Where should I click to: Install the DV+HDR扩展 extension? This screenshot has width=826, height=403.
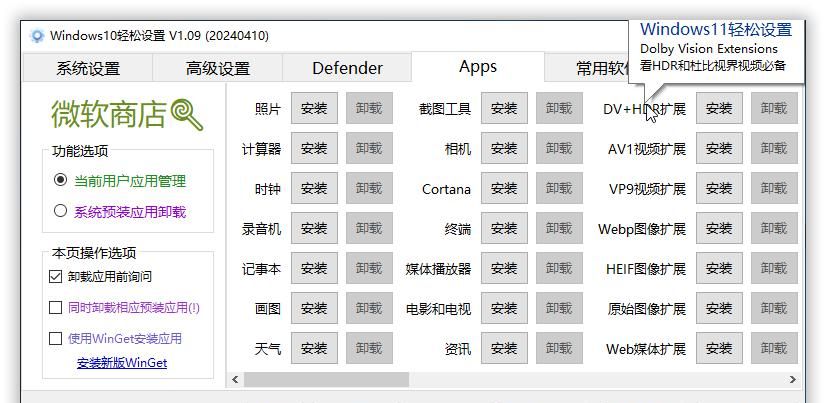720,109
